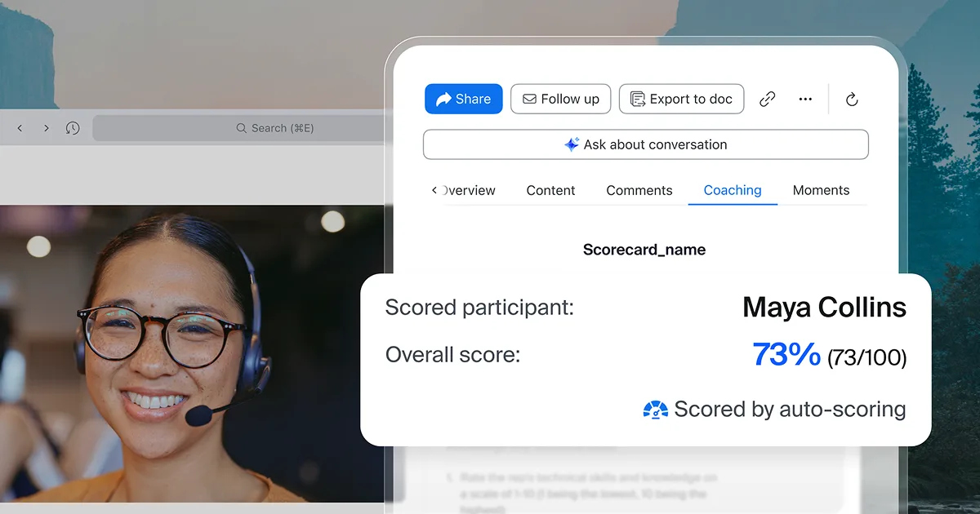Go back with the left arrow
Image resolution: width=980 pixels, height=514 pixels.
pyautogui.click(x=20, y=128)
